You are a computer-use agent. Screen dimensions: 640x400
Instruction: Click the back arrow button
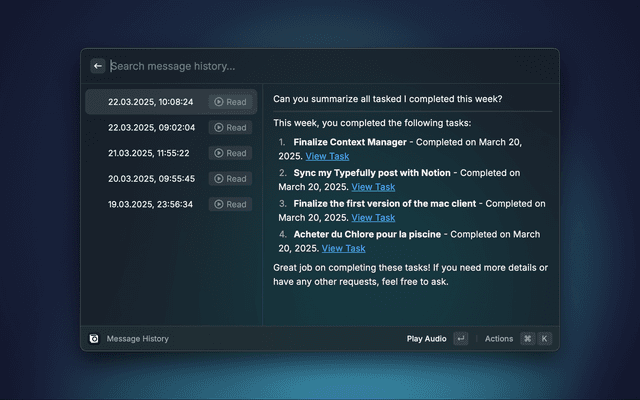coord(98,66)
